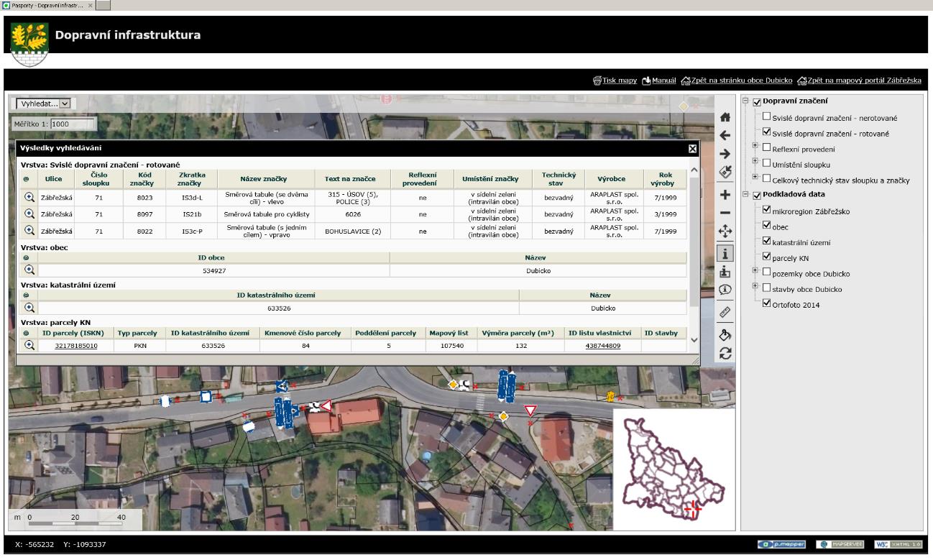
Task: Click the Měřítko scale input field
Action: coord(71,124)
